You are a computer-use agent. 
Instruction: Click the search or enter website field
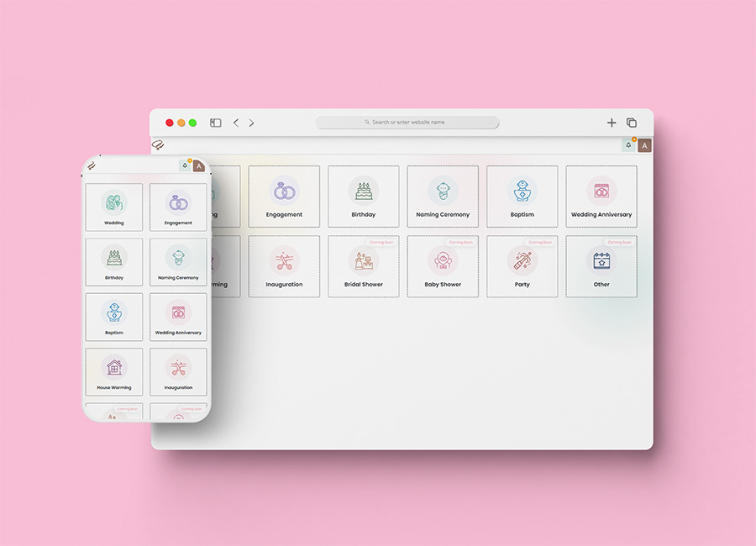pos(407,123)
